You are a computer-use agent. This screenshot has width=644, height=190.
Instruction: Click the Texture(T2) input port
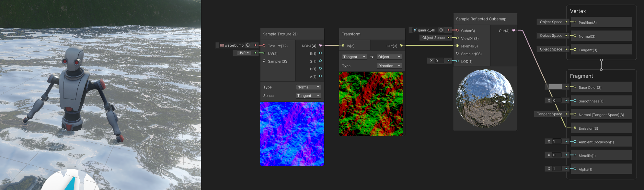(x=264, y=45)
